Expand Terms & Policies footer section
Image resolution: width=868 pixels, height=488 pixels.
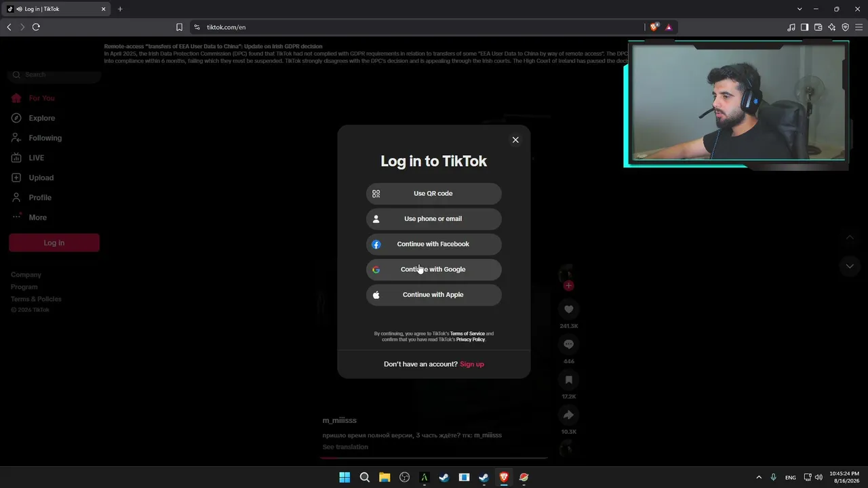36,299
